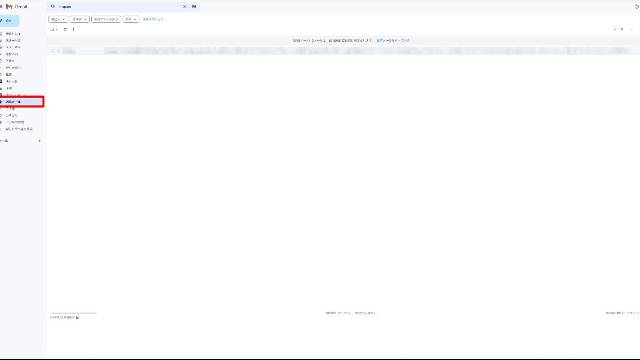
Task: Expand the second filter chip dropdown
Action: pyautogui.click(x=80, y=19)
